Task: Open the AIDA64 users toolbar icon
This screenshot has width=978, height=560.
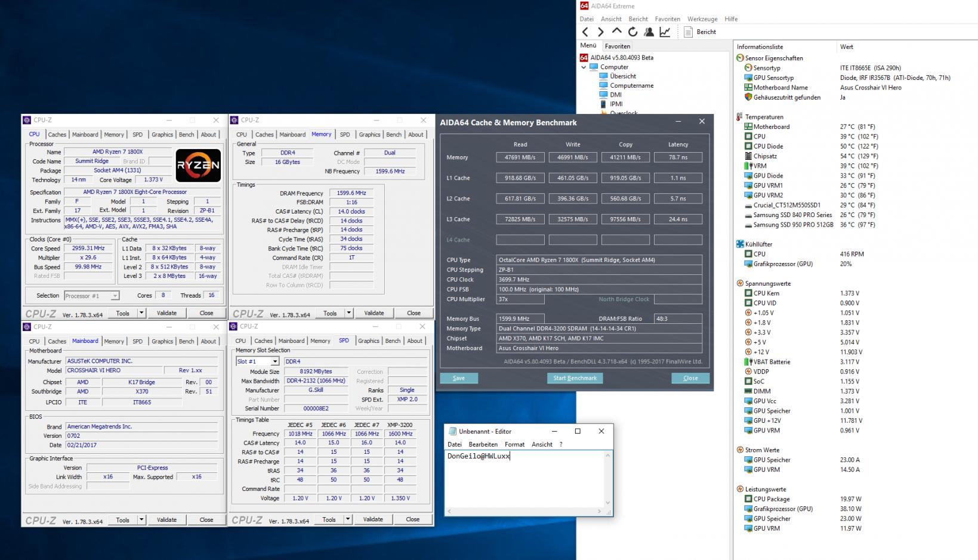Action: 649,32
